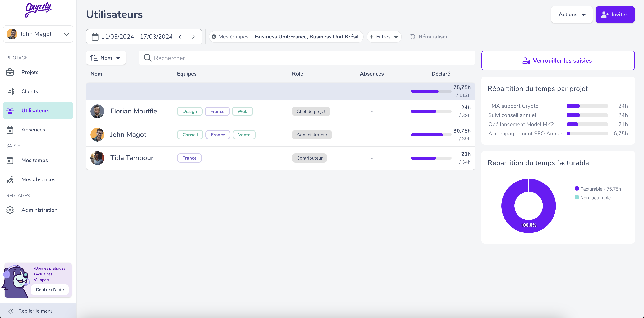The width and height of the screenshot is (644, 318).
Task: Open Projets in the sidebar
Action: coord(30,72)
